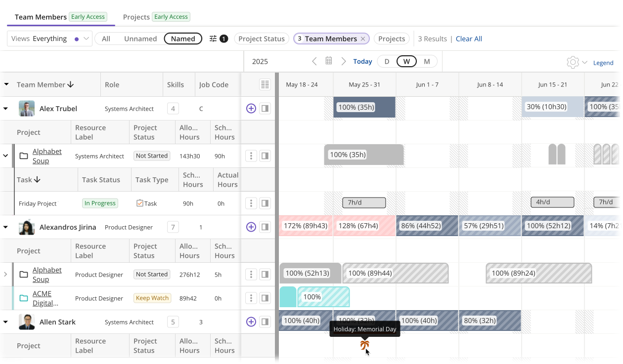623x364 pixels.
Task: Switch to the Unnamed filter option
Action: (x=140, y=39)
